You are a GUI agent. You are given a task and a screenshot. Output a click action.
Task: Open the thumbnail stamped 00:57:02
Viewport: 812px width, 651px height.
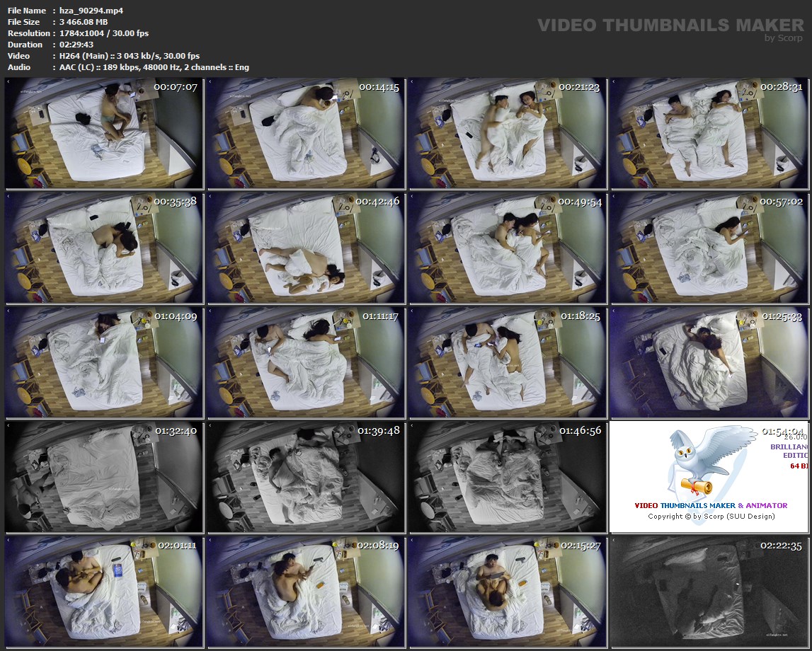tap(709, 248)
